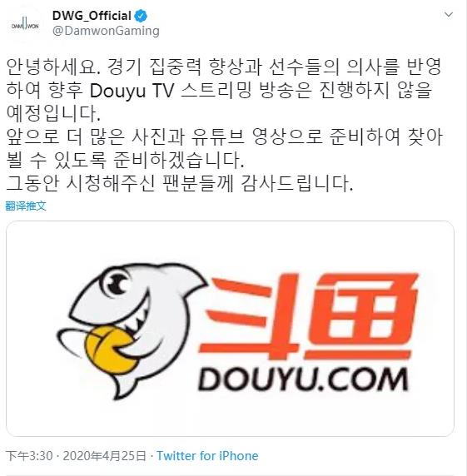
Task: Click the 유튜브 word in tweet
Action: (218, 136)
